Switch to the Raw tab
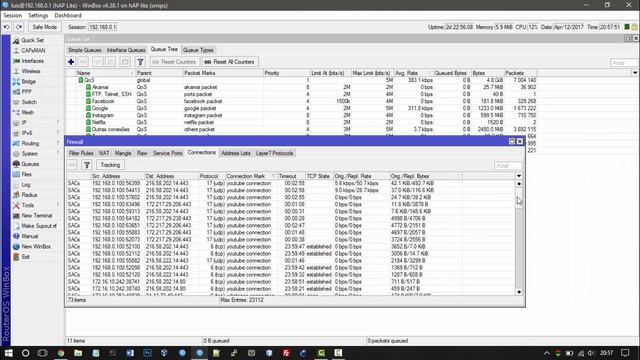The height and width of the screenshot is (360, 640). [x=142, y=153]
